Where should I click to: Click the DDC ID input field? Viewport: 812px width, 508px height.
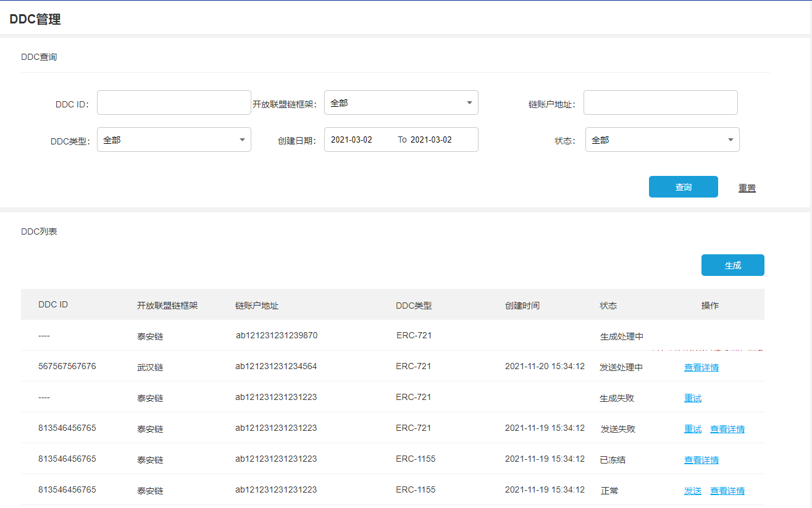click(174, 102)
